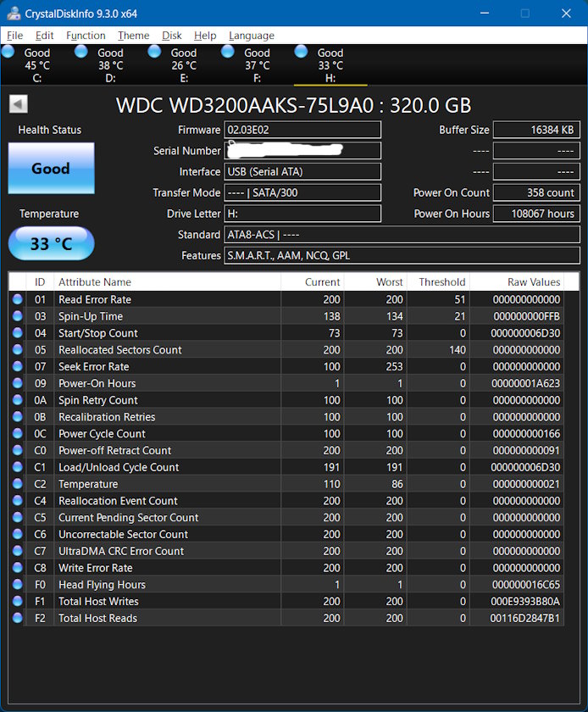Click status orb for drive F:
The height and width of the screenshot is (712, 588).
[x=227, y=52]
